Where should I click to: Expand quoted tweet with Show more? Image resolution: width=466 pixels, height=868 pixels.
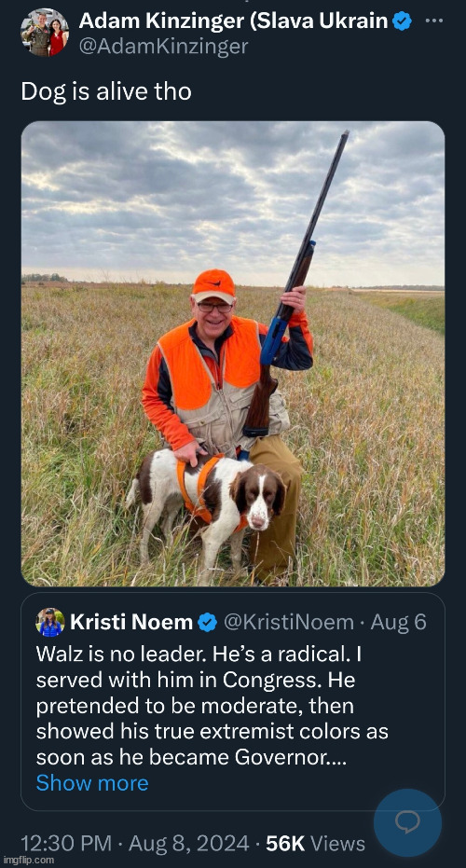point(92,783)
